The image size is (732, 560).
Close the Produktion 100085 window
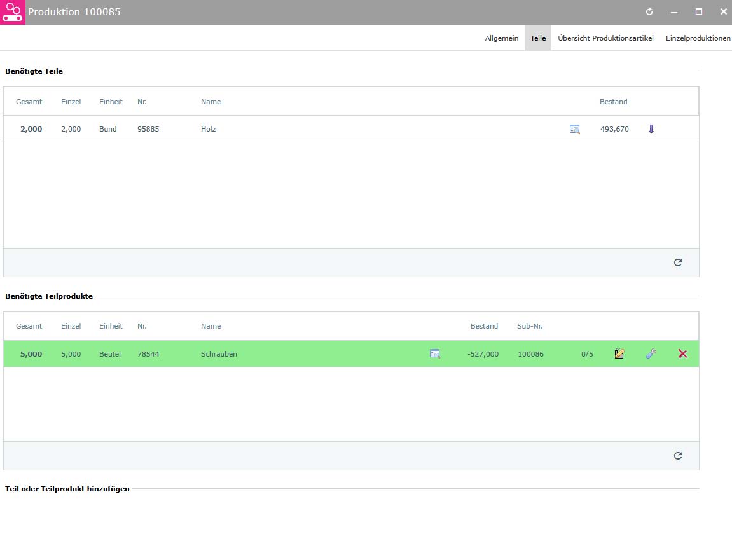pos(723,11)
